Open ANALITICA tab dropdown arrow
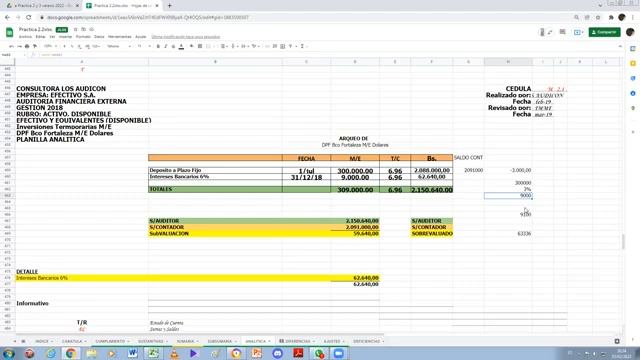 (269, 341)
